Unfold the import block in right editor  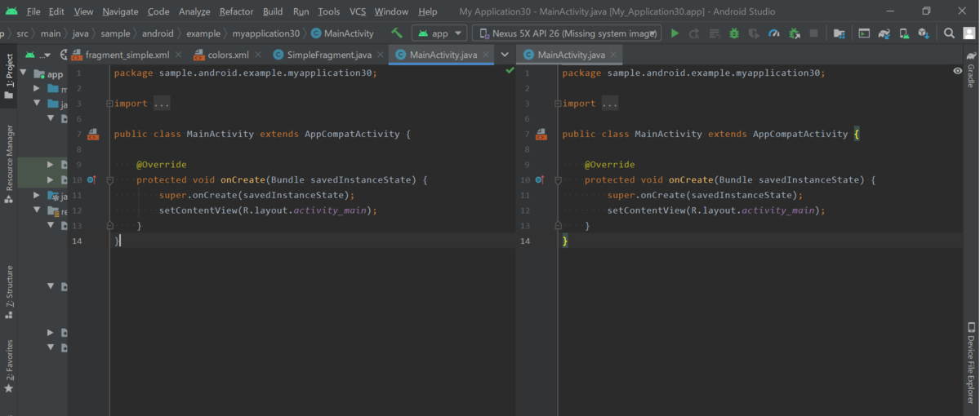tap(557, 104)
